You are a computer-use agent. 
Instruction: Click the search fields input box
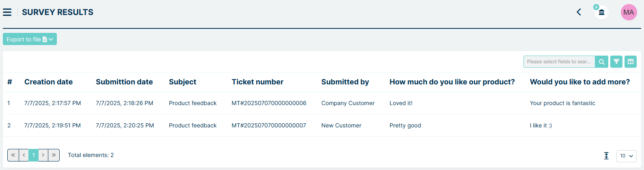coord(559,62)
